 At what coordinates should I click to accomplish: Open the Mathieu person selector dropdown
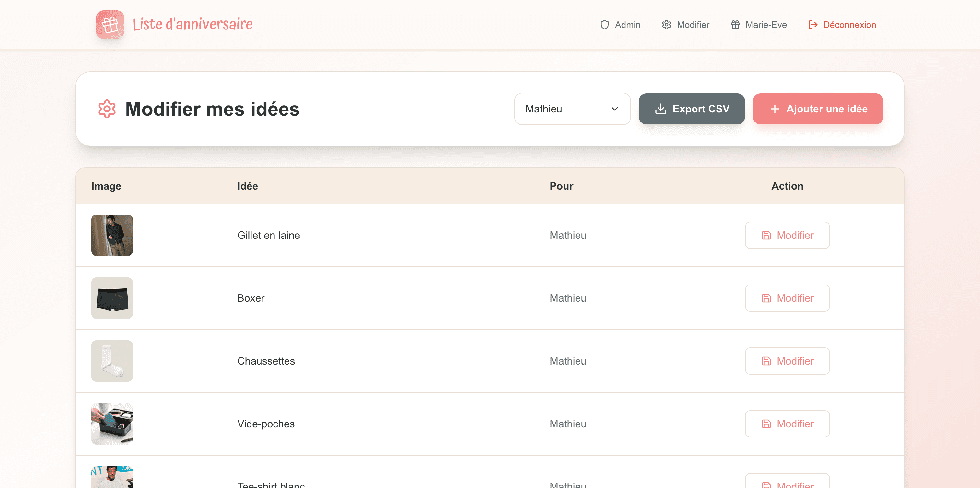click(572, 109)
